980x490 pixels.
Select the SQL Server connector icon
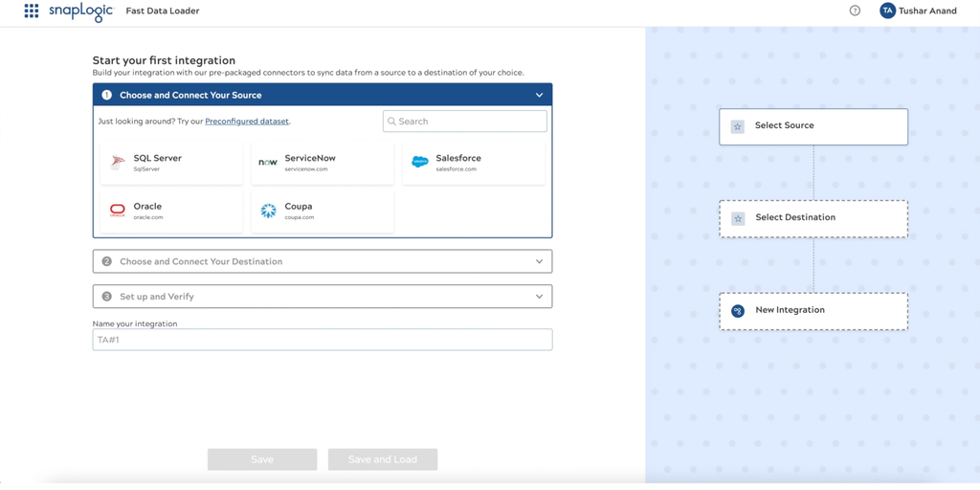[118, 163]
